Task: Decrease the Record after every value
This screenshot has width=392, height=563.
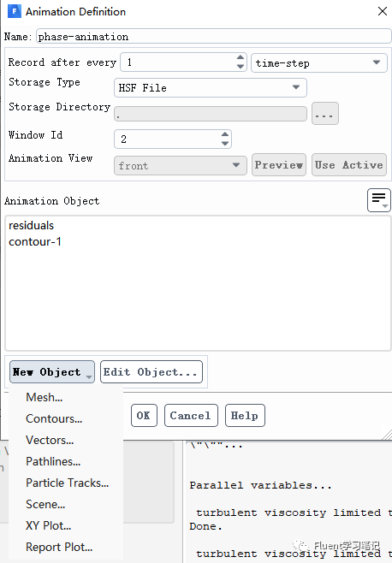Action: pos(241,67)
